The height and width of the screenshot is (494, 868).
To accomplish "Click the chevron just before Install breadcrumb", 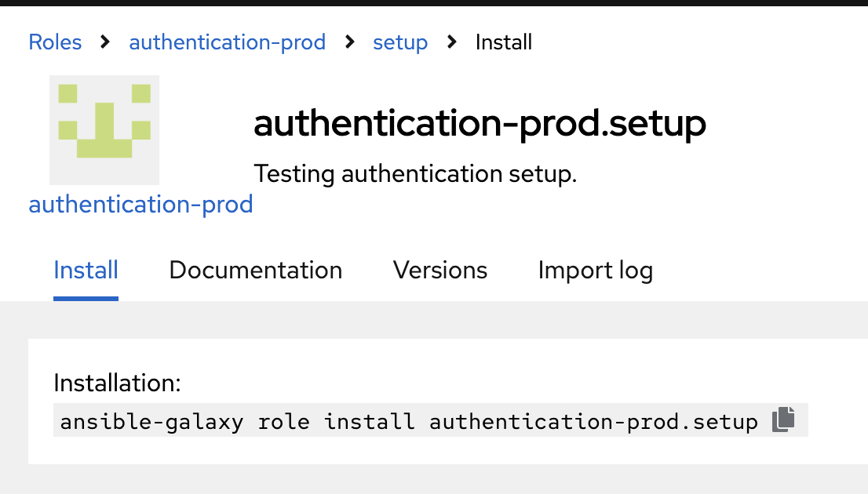I will [x=451, y=42].
